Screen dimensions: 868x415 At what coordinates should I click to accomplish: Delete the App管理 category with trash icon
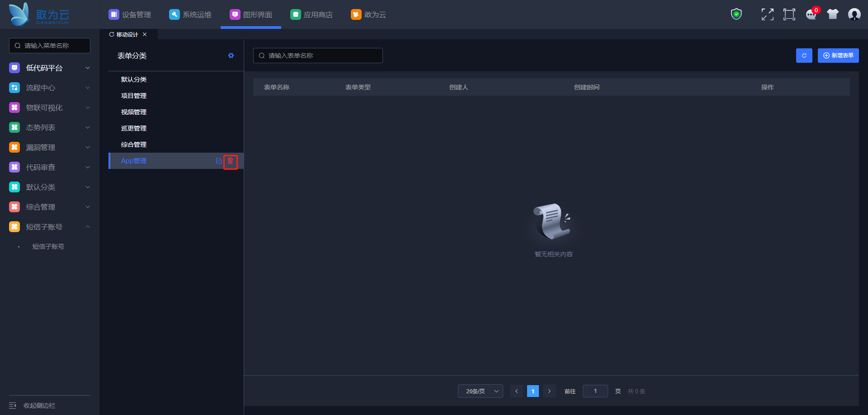pyautogui.click(x=230, y=161)
